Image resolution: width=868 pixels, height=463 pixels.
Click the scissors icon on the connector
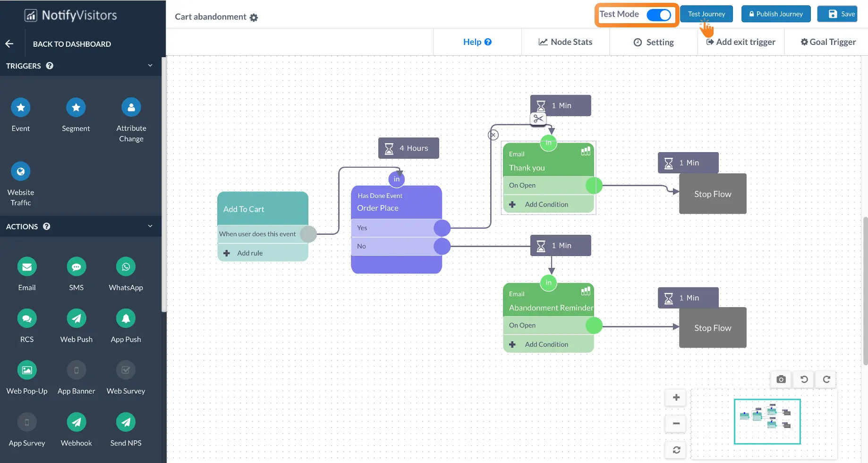(x=538, y=119)
